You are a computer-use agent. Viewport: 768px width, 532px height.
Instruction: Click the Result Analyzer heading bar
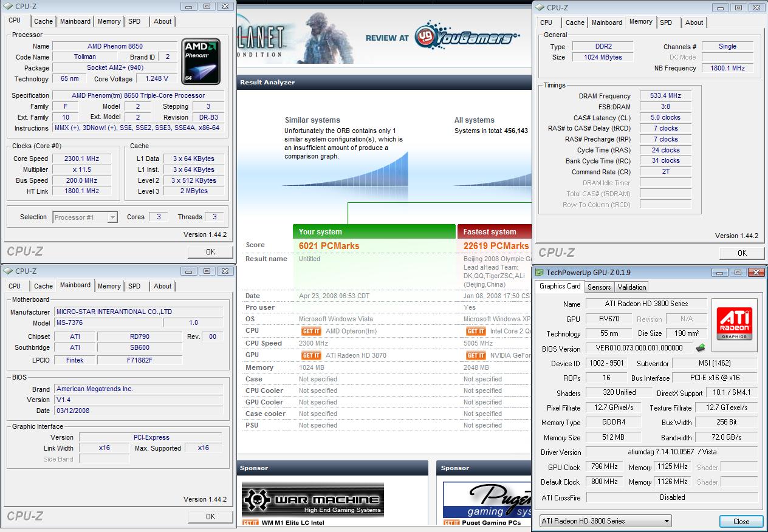pyautogui.click(x=384, y=83)
